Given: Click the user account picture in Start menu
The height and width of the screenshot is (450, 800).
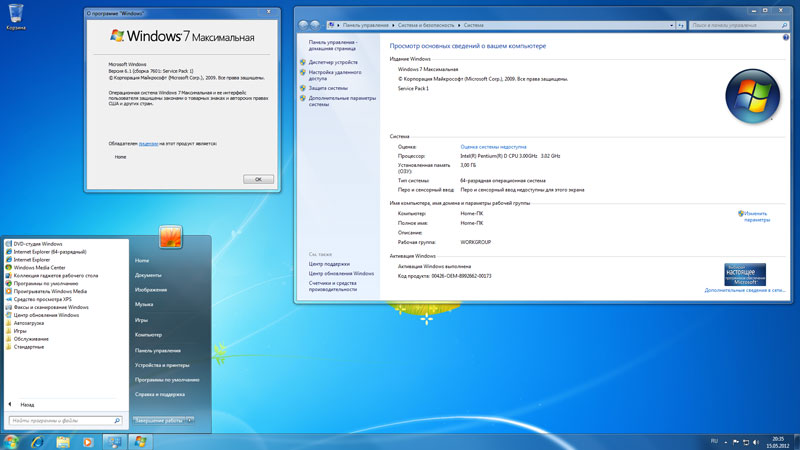Looking at the screenshot, I should coord(171,236).
